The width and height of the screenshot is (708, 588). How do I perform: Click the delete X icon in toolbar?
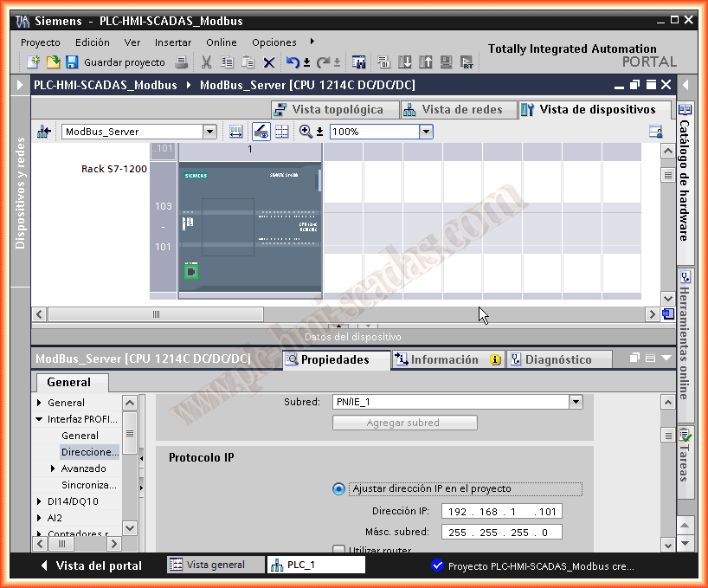pyautogui.click(x=269, y=62)
